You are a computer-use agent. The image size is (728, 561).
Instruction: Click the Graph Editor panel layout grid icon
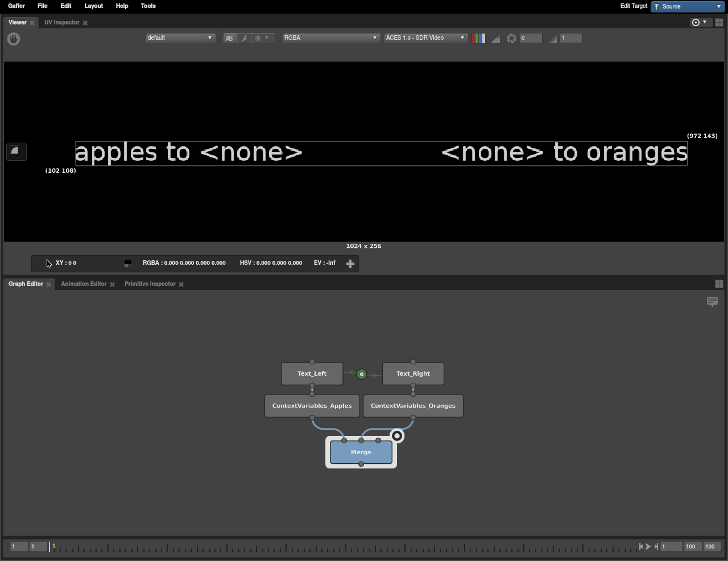tap(719, 284)
